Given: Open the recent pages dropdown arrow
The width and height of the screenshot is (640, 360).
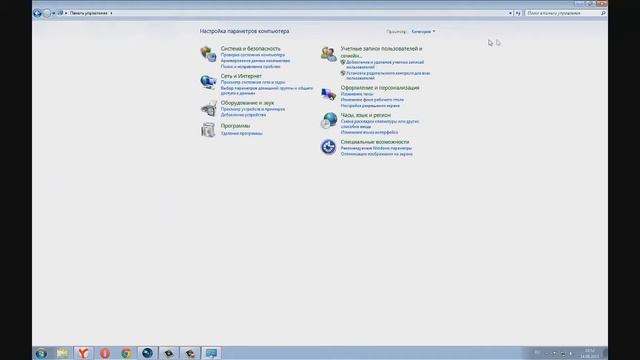Looking at the screenshot, I should 53,13.
